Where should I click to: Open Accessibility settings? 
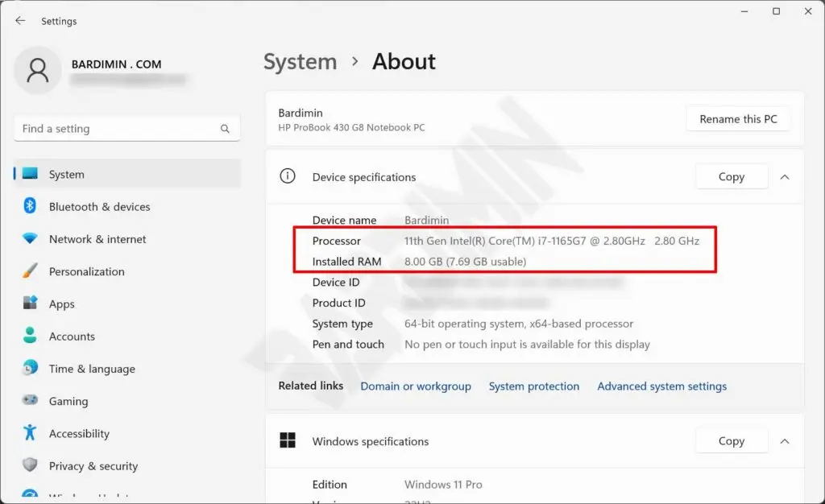127,434
